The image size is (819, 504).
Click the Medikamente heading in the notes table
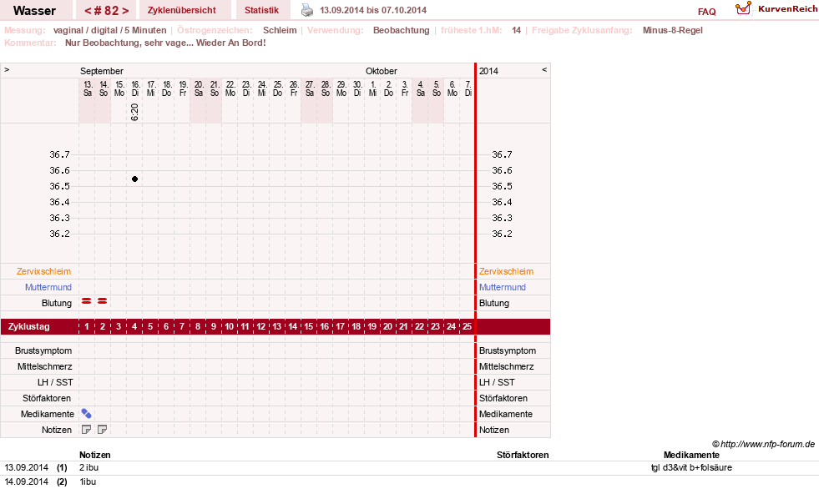click(691, 455)
